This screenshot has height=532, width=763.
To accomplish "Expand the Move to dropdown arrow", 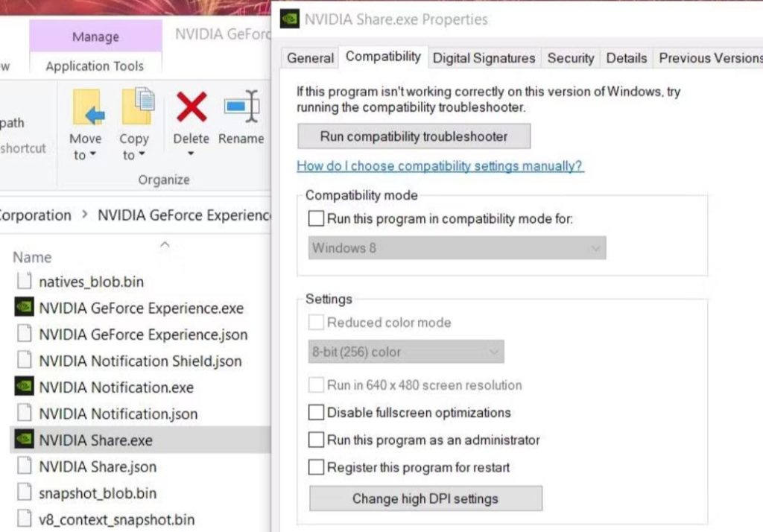I will [92, 154].
